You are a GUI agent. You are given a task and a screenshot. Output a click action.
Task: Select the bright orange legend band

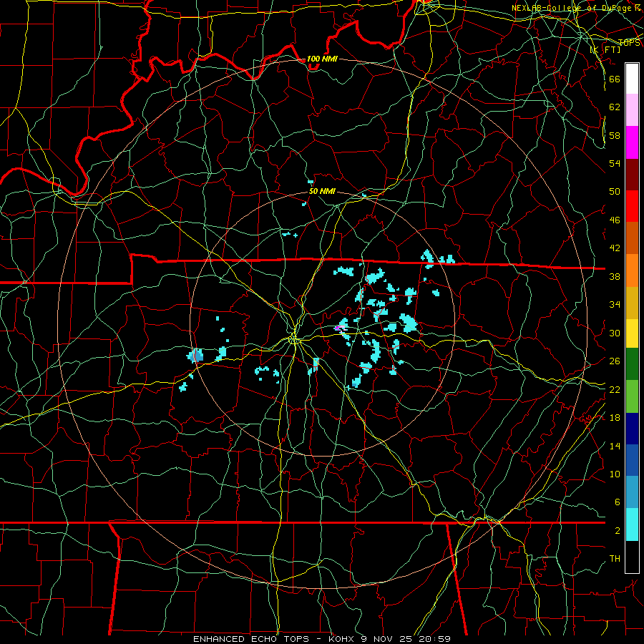[632, 270]
